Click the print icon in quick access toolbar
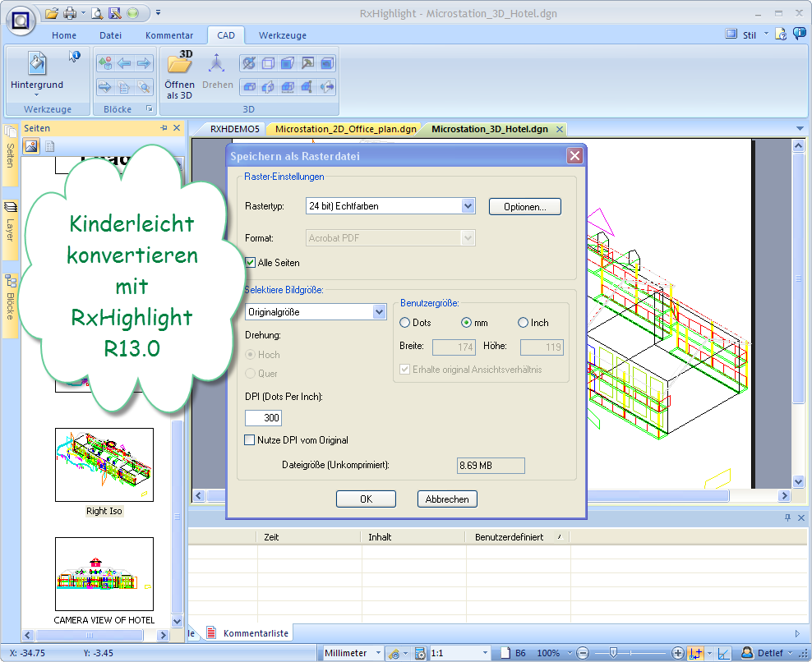This screenshot has width=812, height=662. tap(70, 12)
